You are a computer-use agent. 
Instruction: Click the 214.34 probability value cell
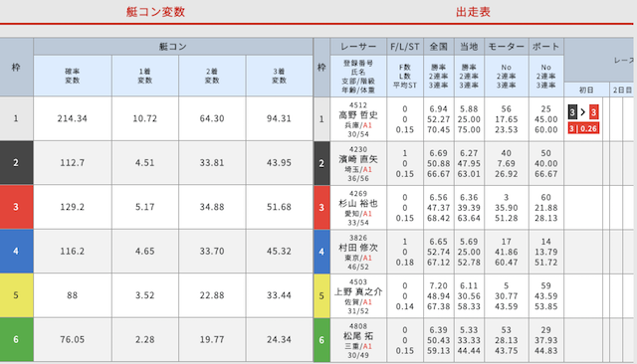73,118
